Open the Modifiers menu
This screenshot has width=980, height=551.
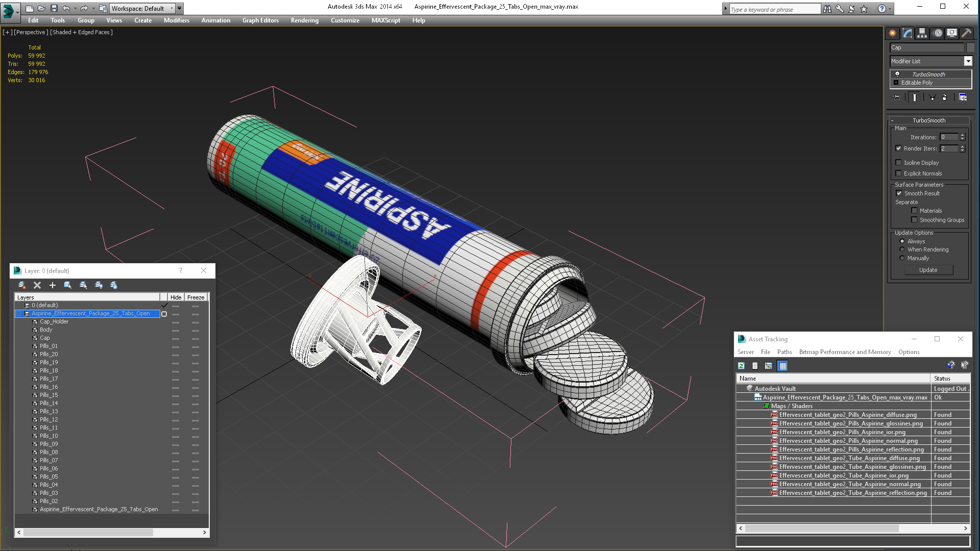pyautogui.click(x=176, y=20)
